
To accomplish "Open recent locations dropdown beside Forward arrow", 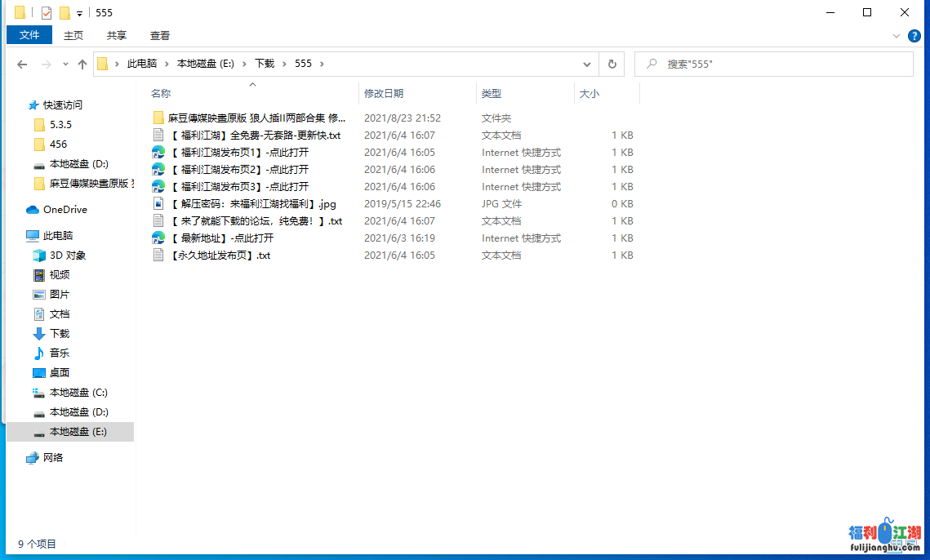I will [66, 64].
